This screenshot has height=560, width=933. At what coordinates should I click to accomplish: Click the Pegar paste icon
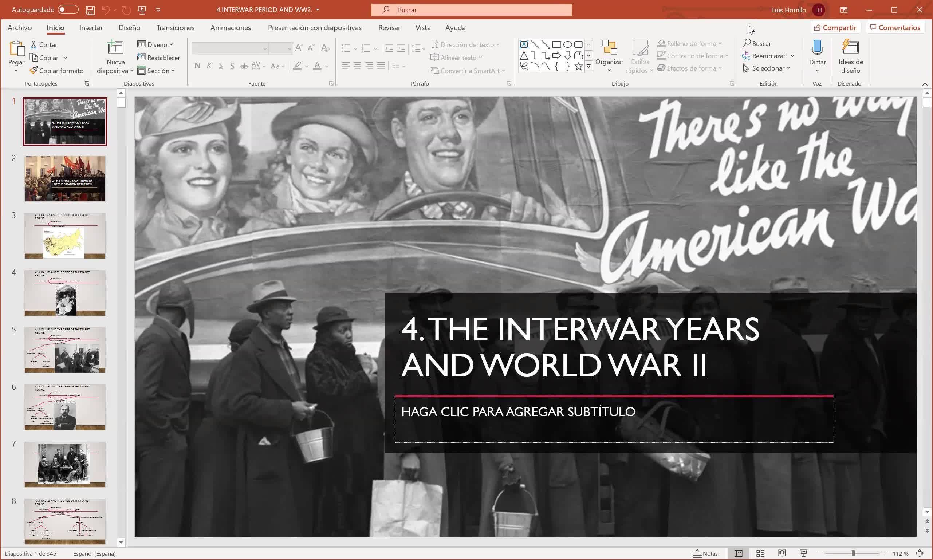coord(16,49)
